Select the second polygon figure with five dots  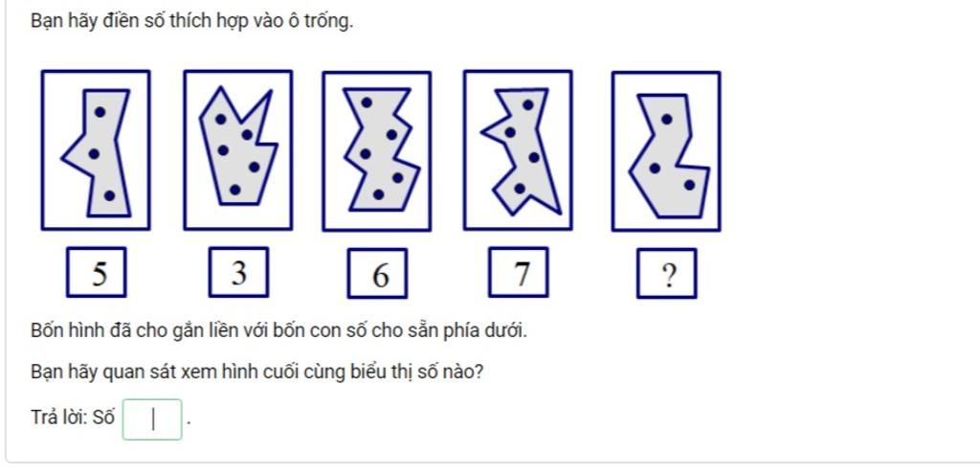[238, 150]
